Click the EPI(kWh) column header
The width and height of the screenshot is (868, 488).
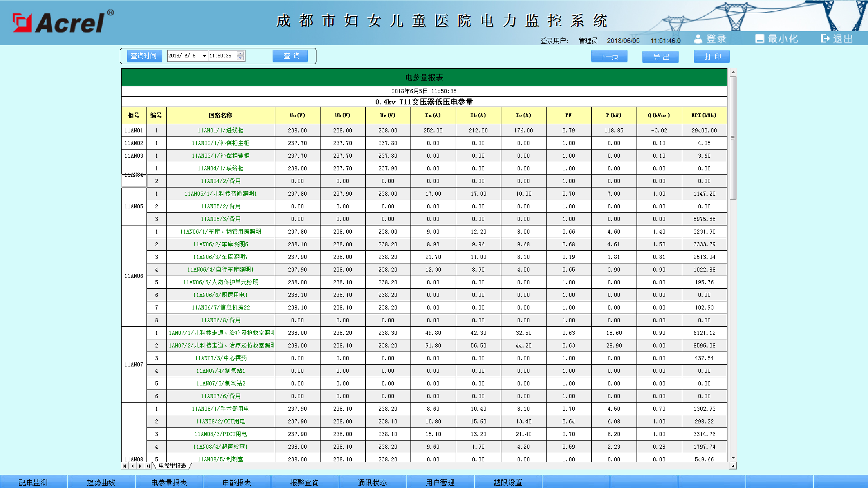pos(704,115)
